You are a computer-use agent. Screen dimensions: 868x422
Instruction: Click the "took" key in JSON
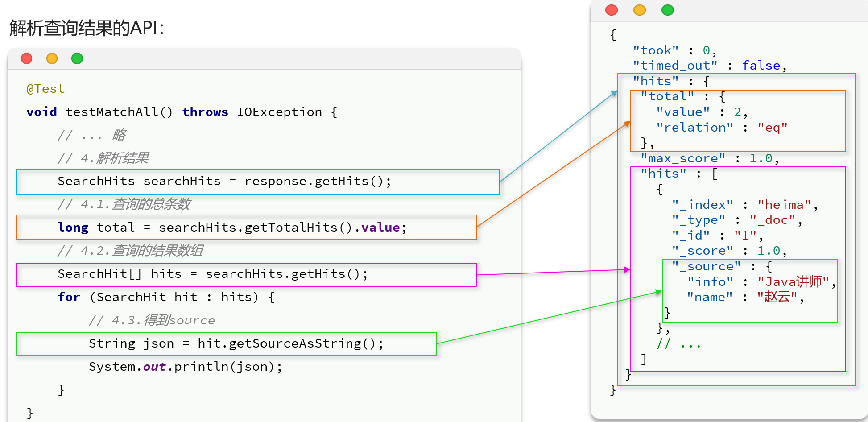[x=656, y=50]
